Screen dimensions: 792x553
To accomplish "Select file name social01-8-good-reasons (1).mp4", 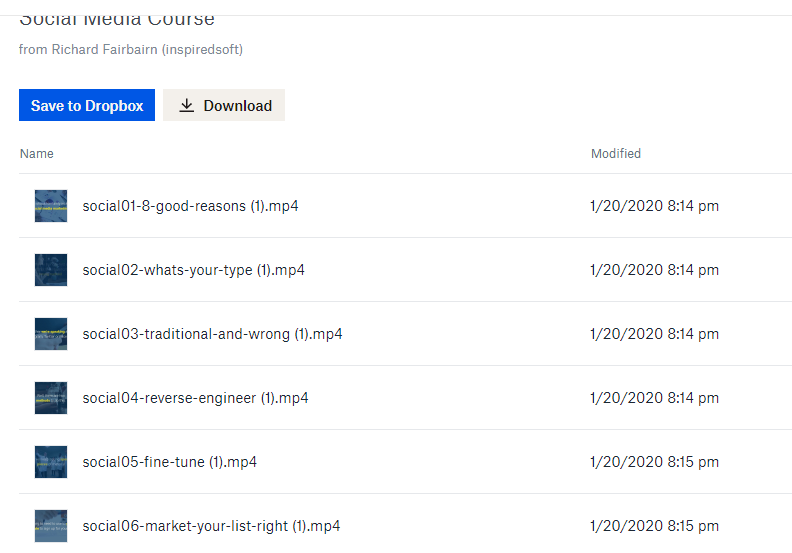I will (x=190, y=206).
